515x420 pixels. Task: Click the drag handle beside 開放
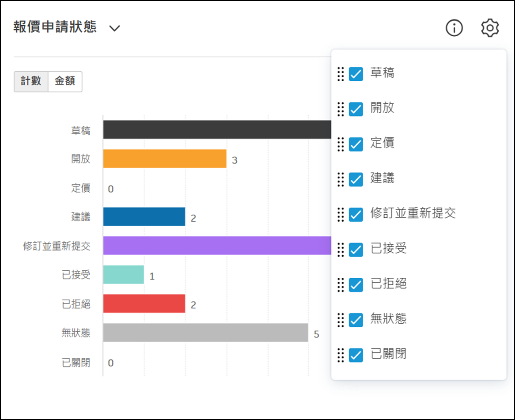(x=341, y=109)
